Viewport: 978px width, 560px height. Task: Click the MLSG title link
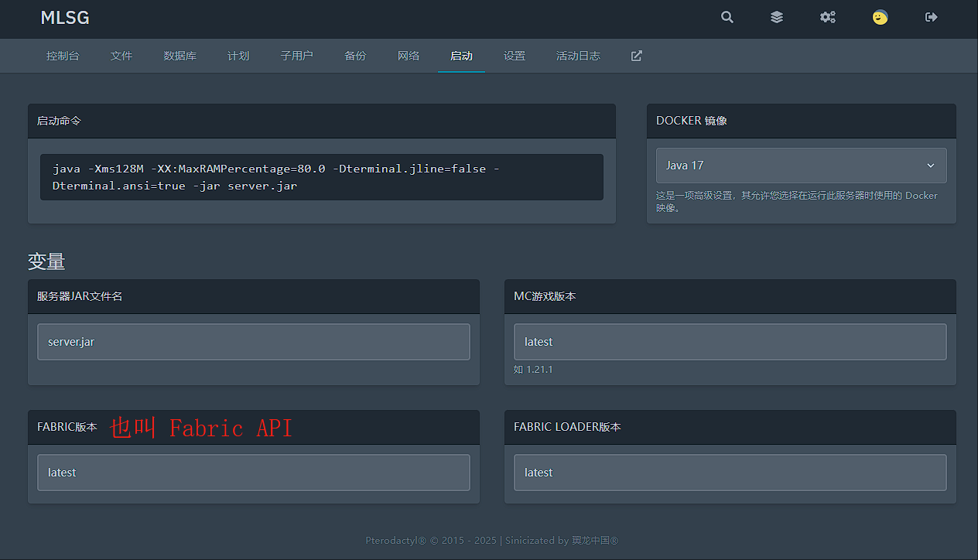coord(65,18)
